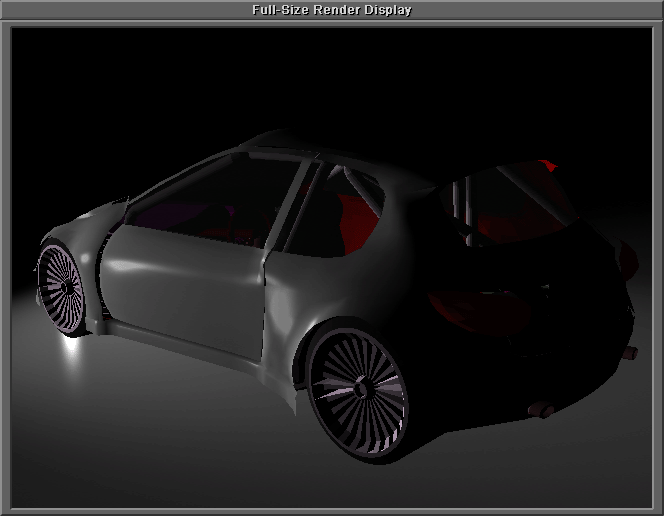Click the Full-Size Render Display title bar
The height and width of the screenshot is (516, 664).
[x=331, y=10]
